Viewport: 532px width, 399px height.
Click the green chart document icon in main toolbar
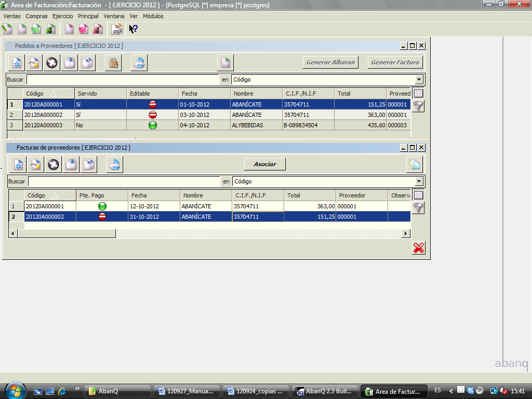[50, 29]
